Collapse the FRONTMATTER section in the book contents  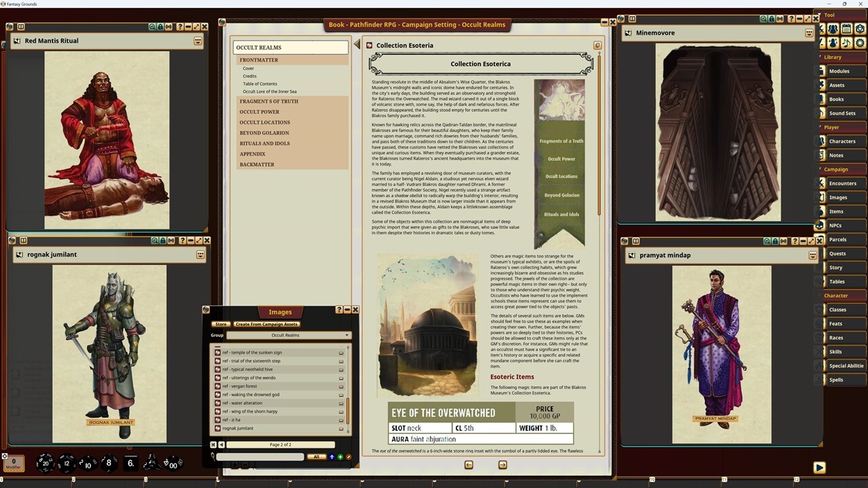coord(259,60)
